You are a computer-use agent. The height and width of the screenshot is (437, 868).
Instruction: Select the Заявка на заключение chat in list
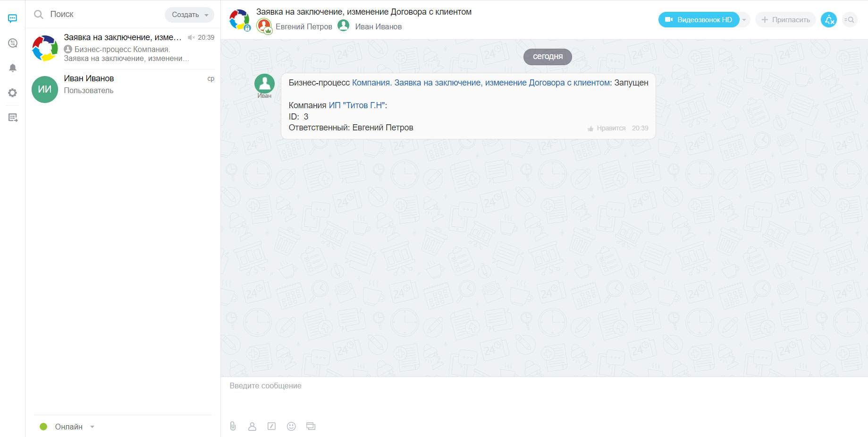coord(123,48)
